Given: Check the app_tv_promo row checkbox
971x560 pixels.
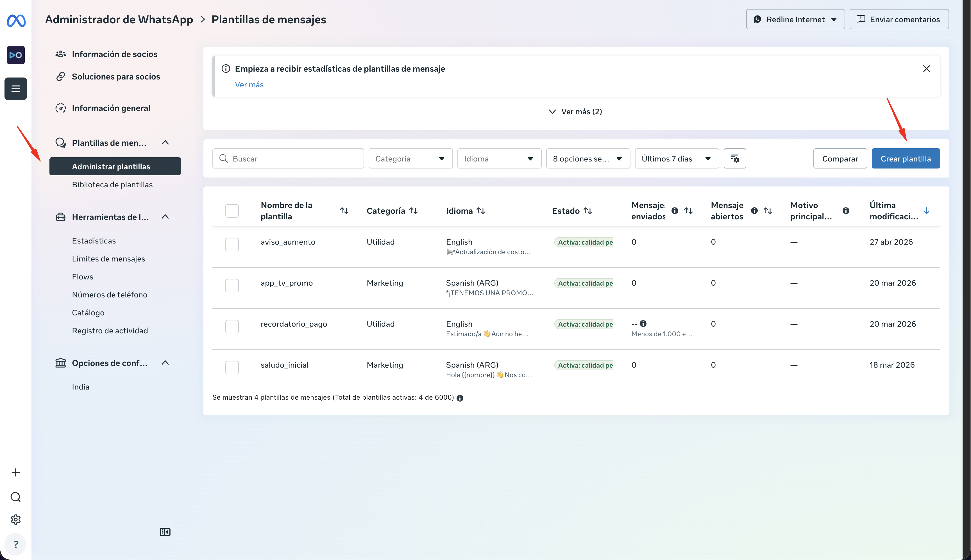Looking at the screenshot, I should pos(232,285).
